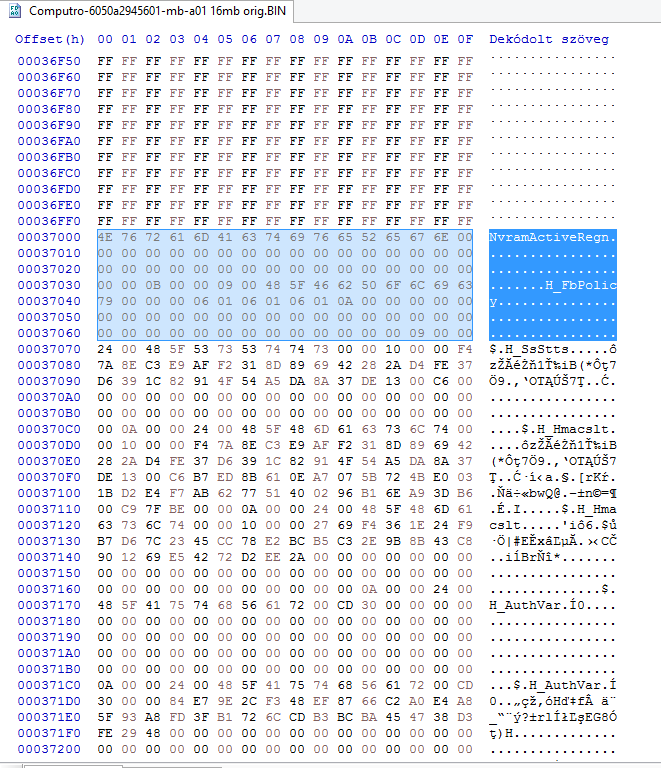
Task: Select offset row 00036F50
Action: click(x=316, y=61)
